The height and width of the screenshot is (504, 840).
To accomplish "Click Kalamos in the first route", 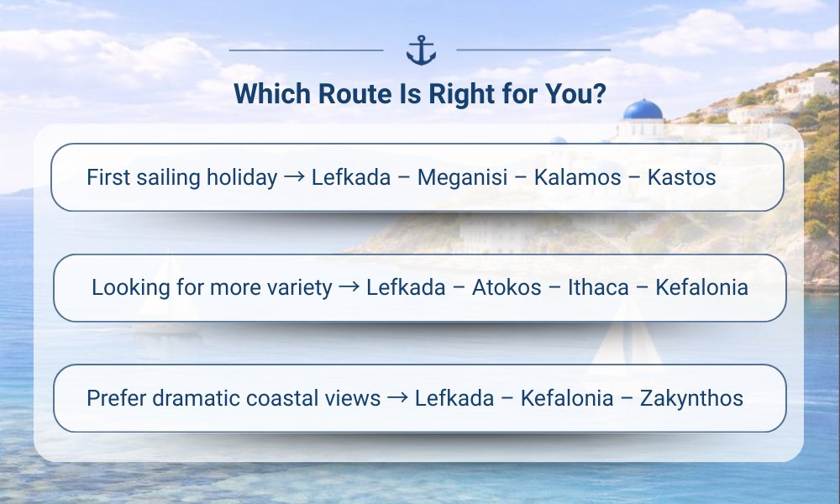I will point(578,177).
